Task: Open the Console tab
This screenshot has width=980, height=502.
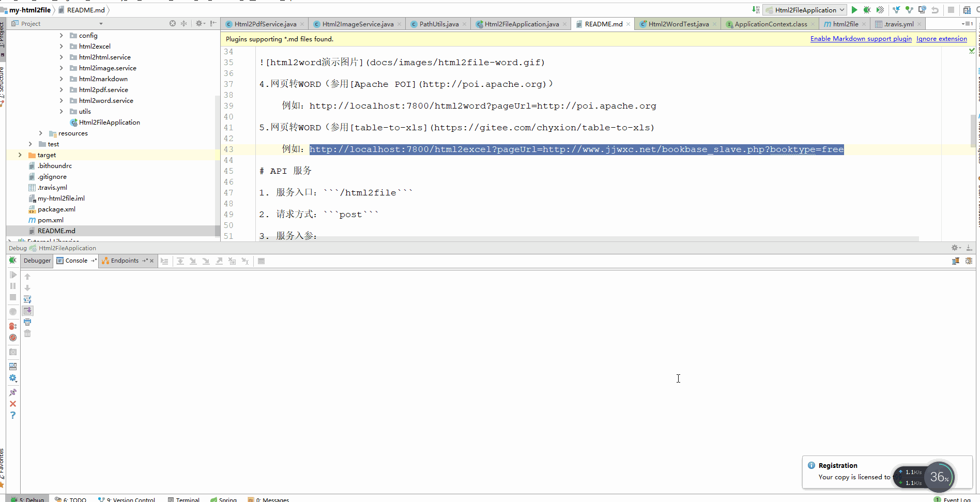Action: pos(76,261)
